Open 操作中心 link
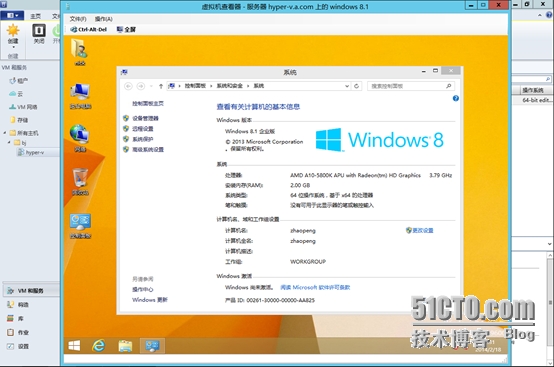The height and width of the screenshot is (367, 554). 143,290
